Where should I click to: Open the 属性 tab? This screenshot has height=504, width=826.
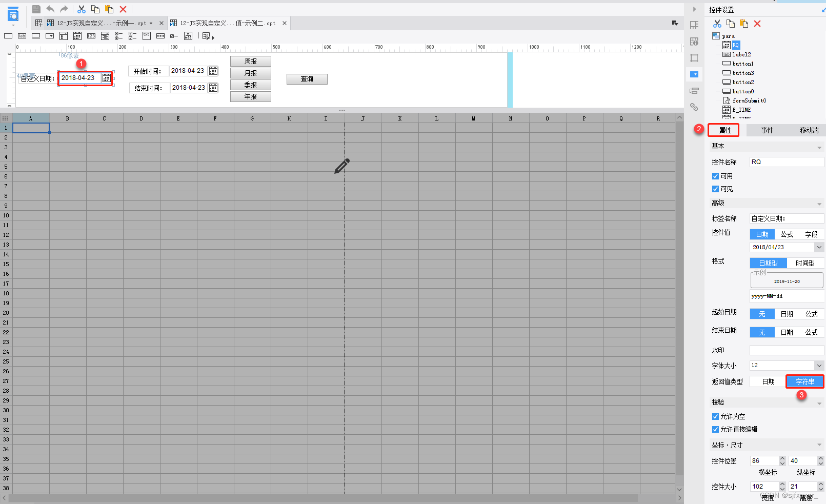(723, 130)
